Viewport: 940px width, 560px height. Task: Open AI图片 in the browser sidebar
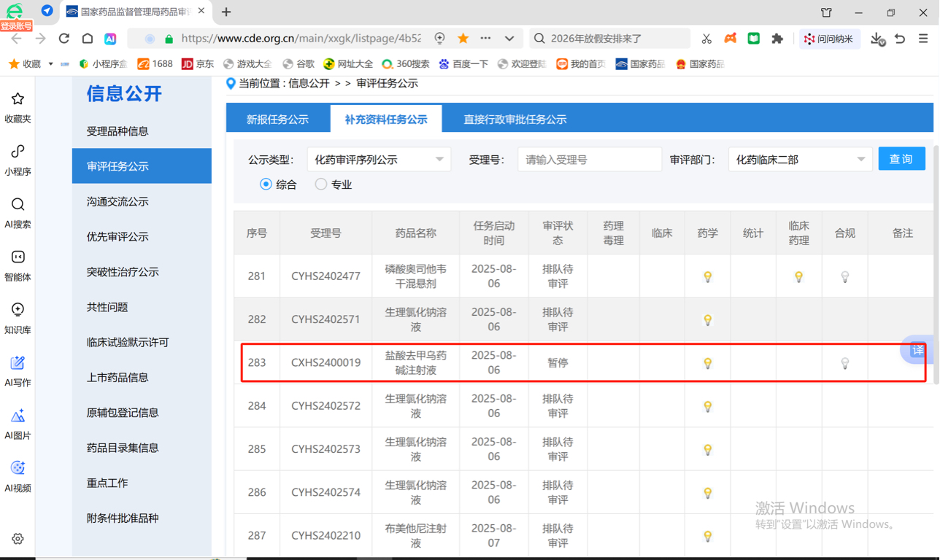pos(18,424)
